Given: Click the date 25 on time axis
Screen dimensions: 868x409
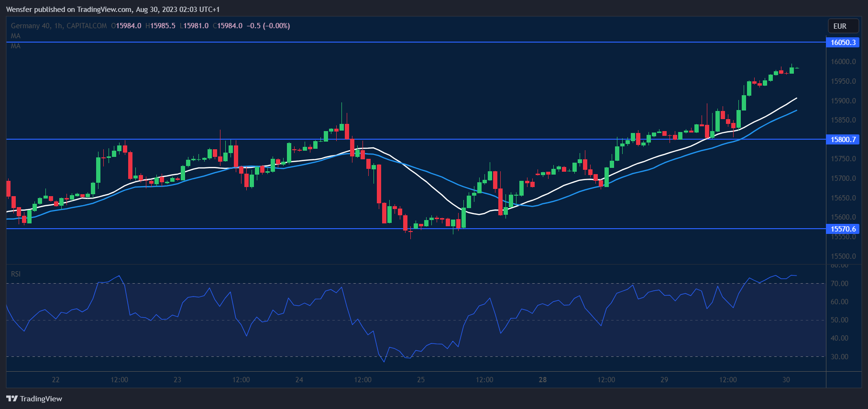Looking at the screenshot, I should point(421,380).
